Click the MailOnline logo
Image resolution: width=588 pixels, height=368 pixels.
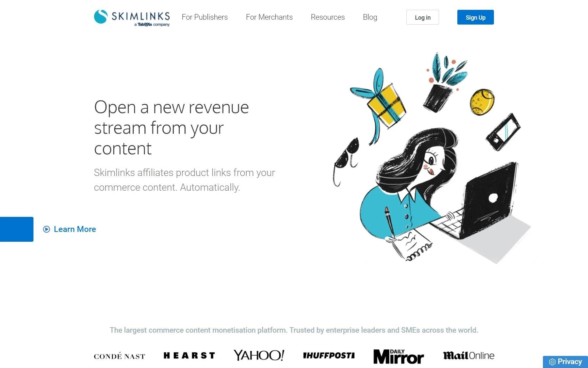point(468,356)
